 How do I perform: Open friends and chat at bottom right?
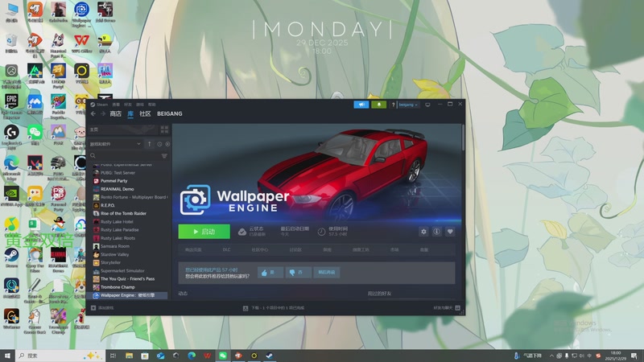pos(447,308)
